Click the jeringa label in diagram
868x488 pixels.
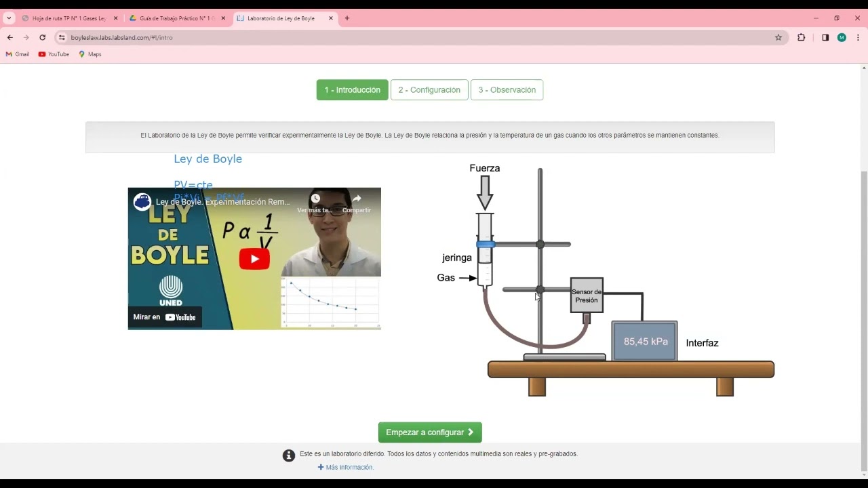456,258
